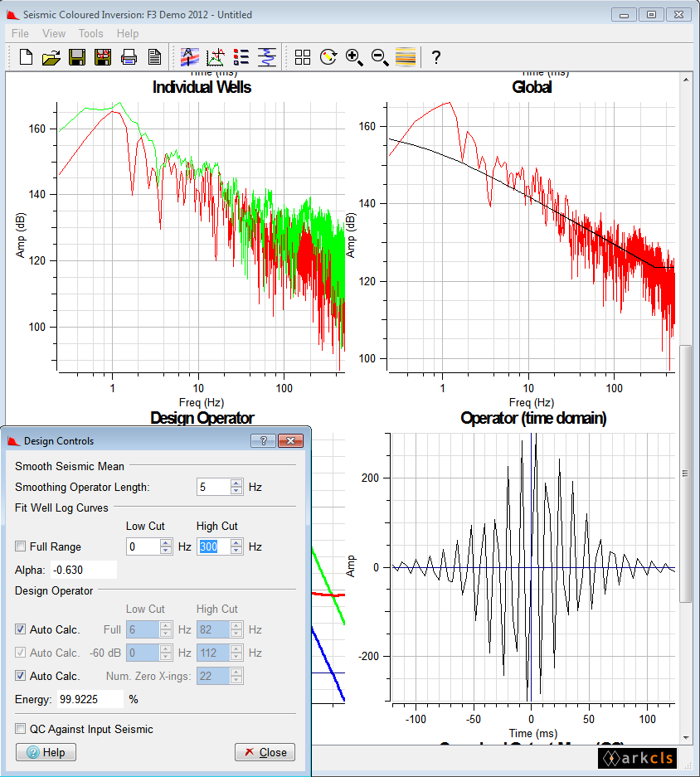Click the Save As floppy icon with red mark
The height and width of the screenshot is (777, 700).
[x=103, y=57]
